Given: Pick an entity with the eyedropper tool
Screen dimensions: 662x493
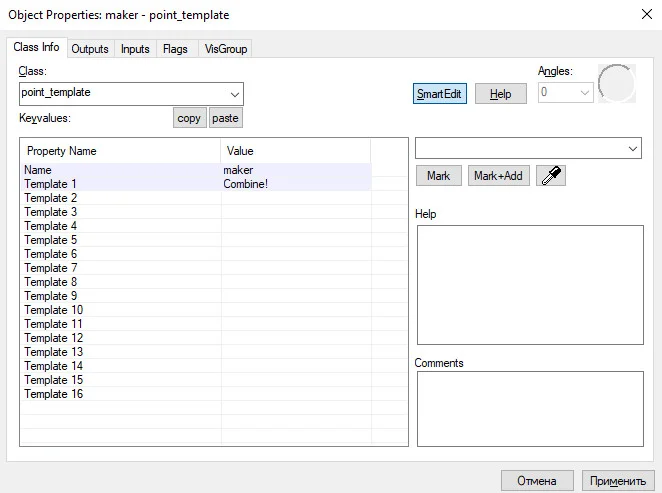Looking at the screenshot, I should tap(551, 176).
